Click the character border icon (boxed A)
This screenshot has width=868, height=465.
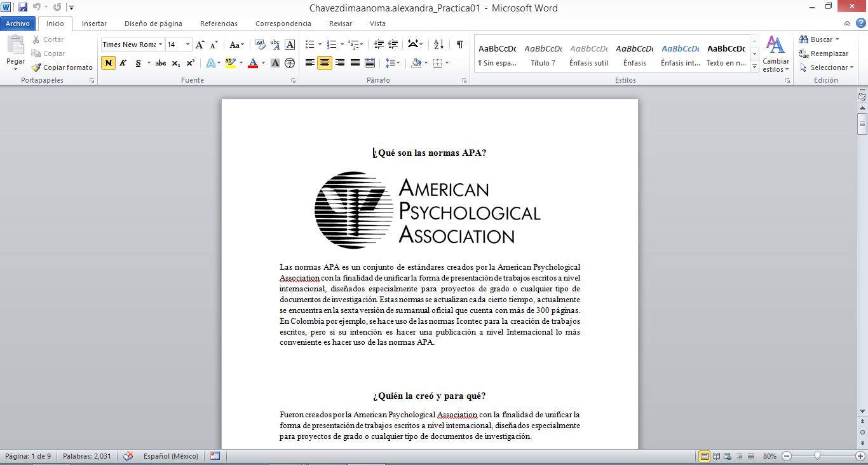pyautogui.click(x=290, y=45)
